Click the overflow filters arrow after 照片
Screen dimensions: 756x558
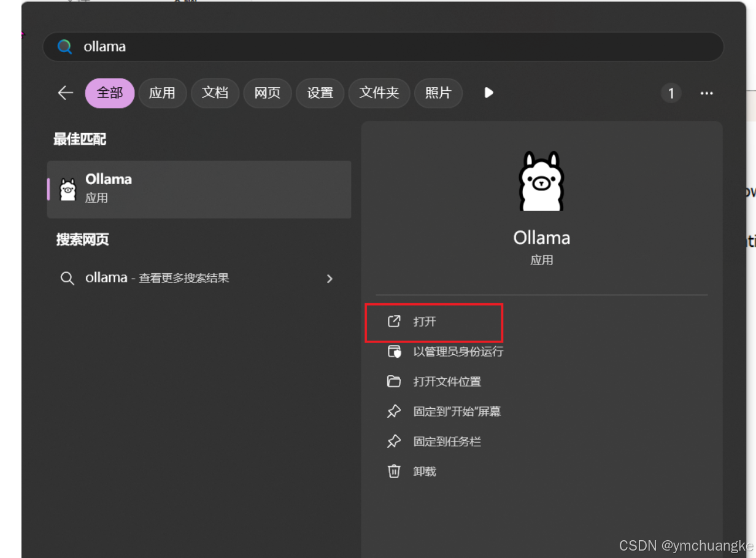coord(488,93)
